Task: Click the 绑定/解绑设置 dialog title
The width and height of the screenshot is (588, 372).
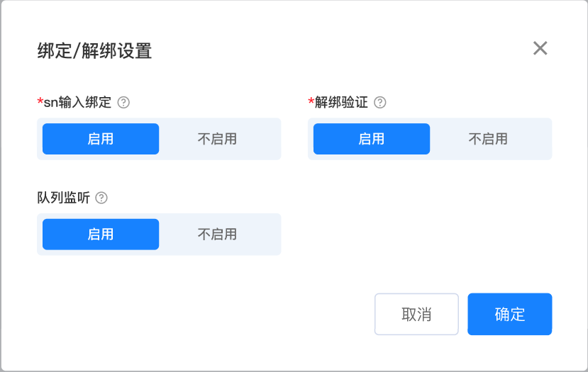Action: pyautogui.click(x=94, y=51)
